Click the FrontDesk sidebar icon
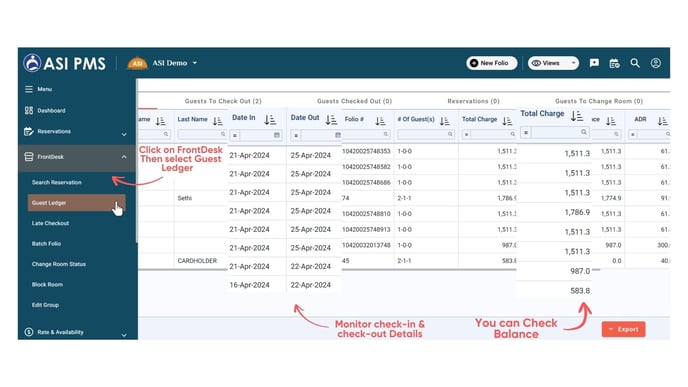The image size is (688, 387). tap(29, 157)
